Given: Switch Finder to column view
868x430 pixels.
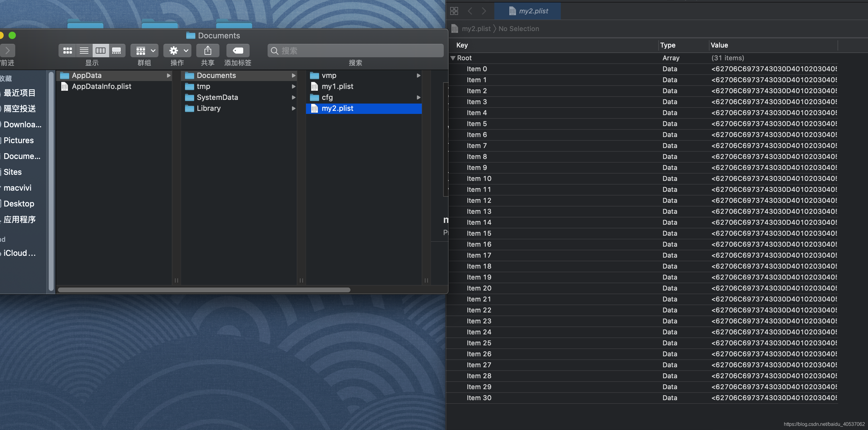Looking at the screenshot, I should pos(100,51).
